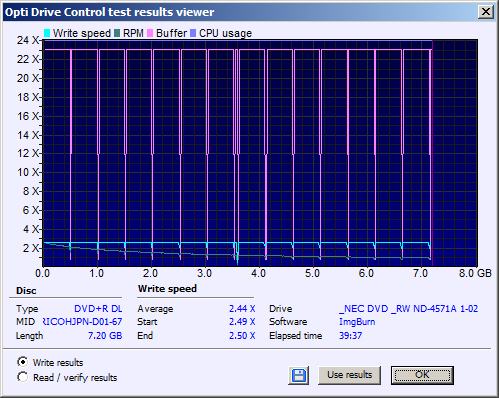Click the elapsed time 39:37 value

pos(350,335)
